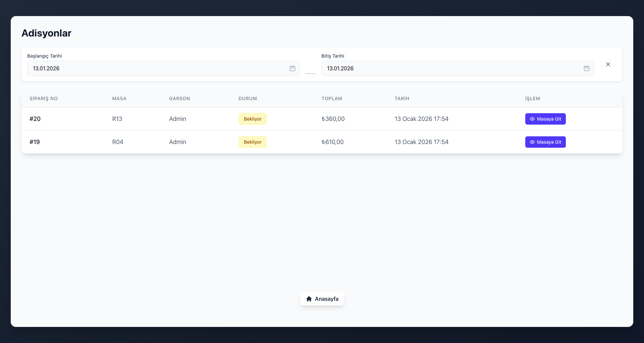Select table cell R04
This screenshot has height=343, width=644.
click(118, 142)
